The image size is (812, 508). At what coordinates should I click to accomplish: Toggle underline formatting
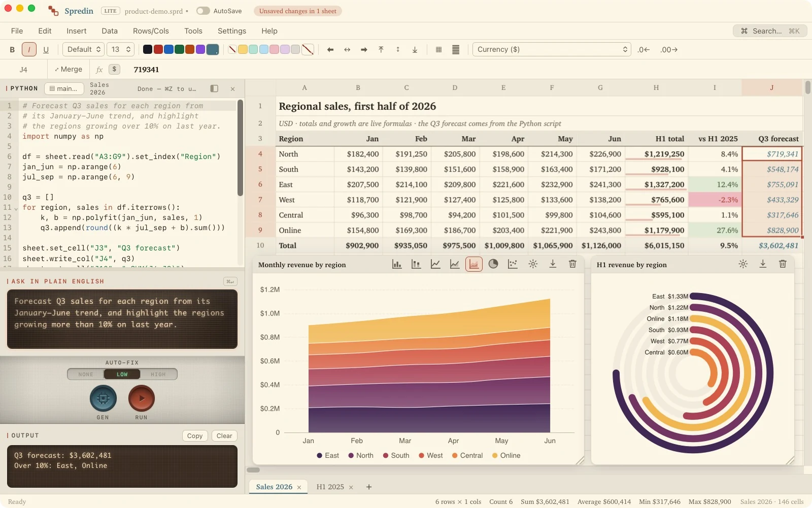point(46,49)
